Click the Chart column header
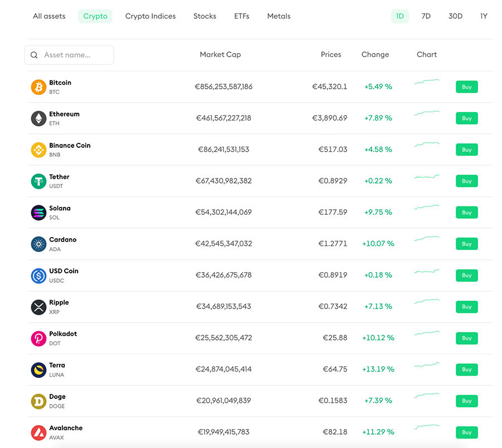502x448 pixels. coord(427,55)
